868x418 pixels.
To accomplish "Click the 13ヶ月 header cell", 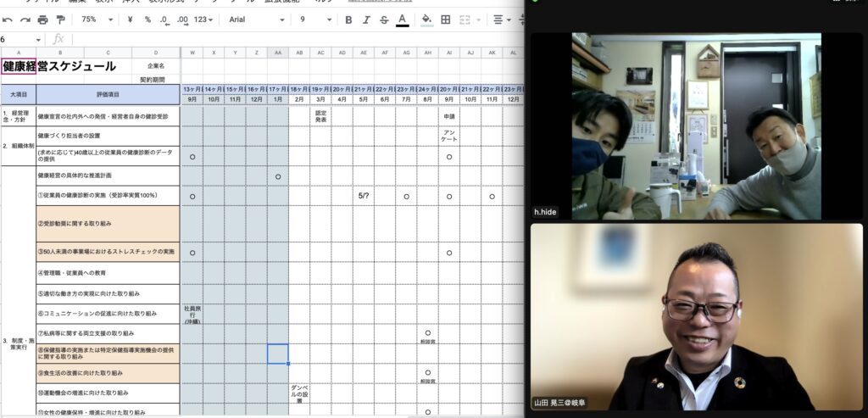I will tap(192, 90).
